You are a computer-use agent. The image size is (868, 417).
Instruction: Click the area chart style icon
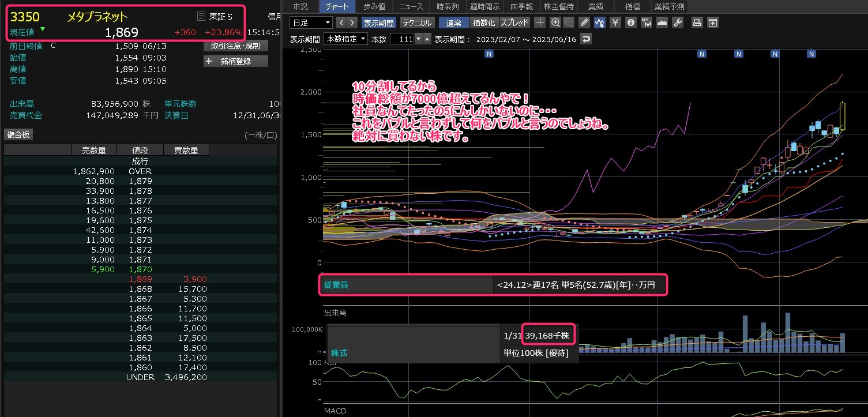coord(662,23)
